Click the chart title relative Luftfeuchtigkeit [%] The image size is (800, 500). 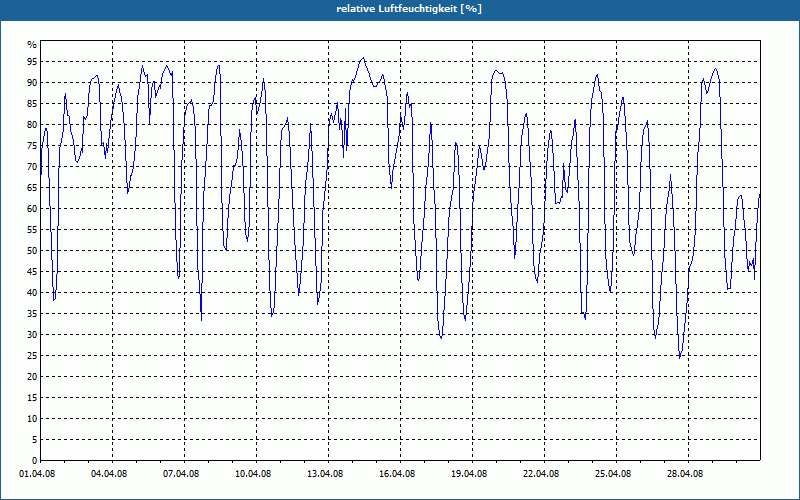pos(409,9)
